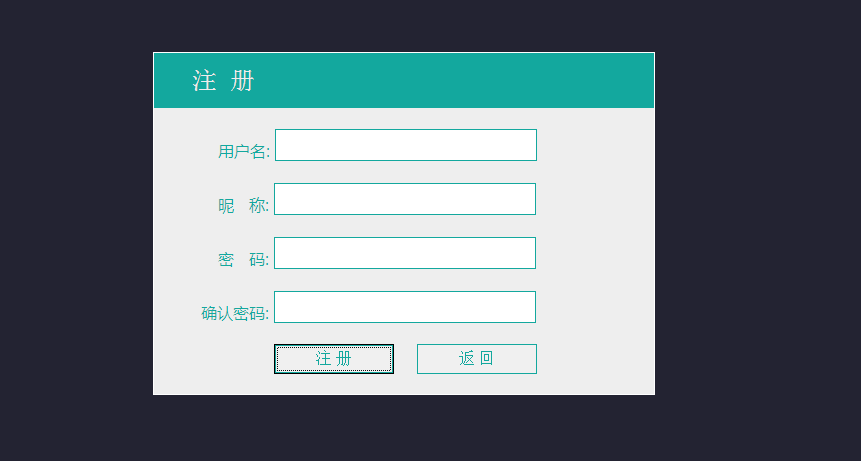Click the 用户名: label text
861x461 pixels.
tap(244, 151)
